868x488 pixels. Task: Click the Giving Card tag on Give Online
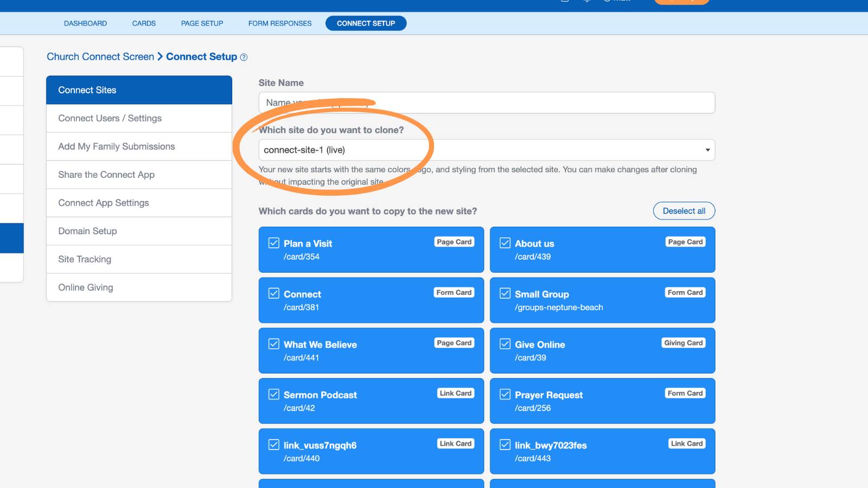(x=684, y=343)
